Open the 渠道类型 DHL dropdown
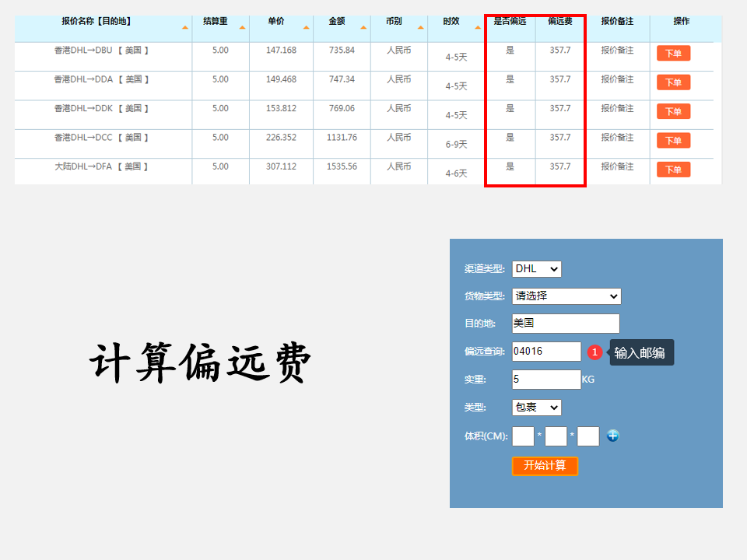747x560 pixels. click(x=536, y=269)
